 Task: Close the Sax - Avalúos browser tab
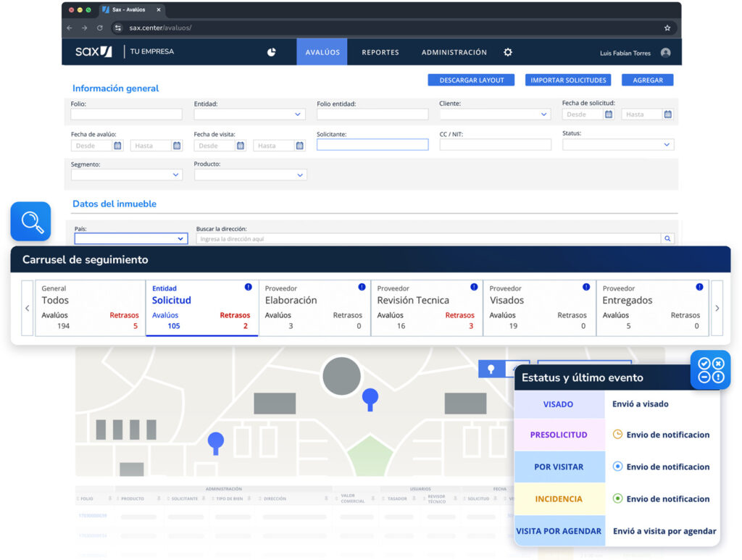[159, 9]
